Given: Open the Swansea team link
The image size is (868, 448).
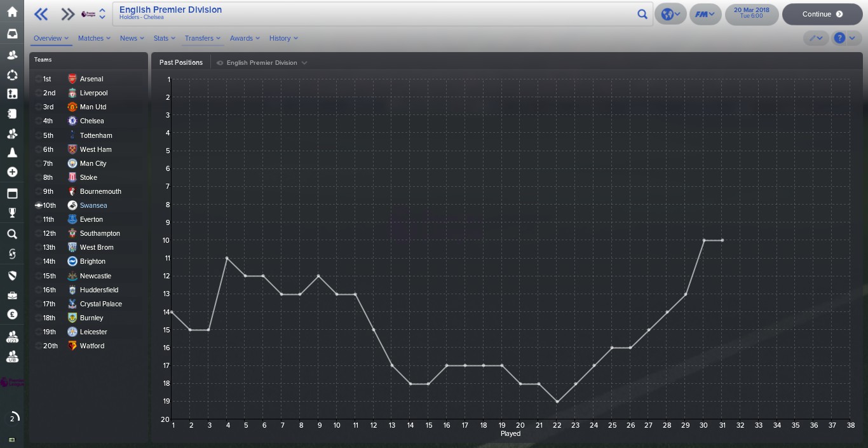Looking at the screenshot, I should coord(93,205).
